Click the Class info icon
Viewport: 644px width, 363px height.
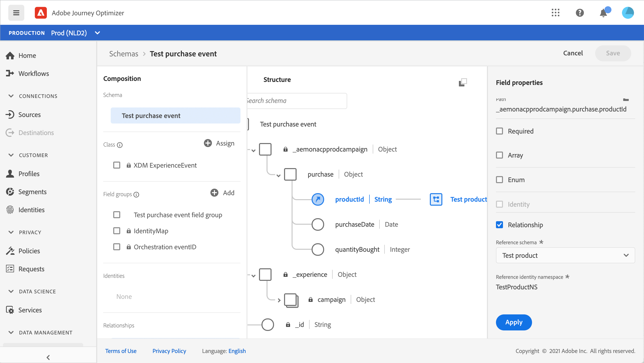pos(120,145)
